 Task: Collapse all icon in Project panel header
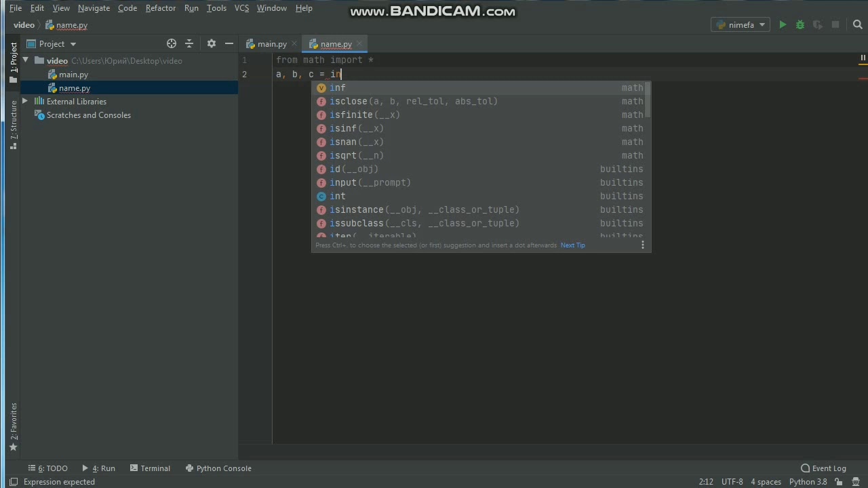189,43
